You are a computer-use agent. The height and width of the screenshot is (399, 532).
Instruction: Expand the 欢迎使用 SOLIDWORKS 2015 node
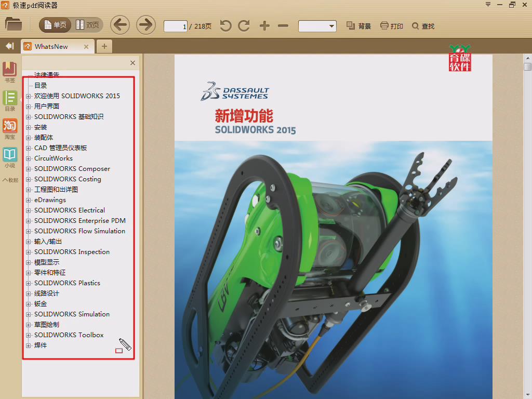coord(29,96)
